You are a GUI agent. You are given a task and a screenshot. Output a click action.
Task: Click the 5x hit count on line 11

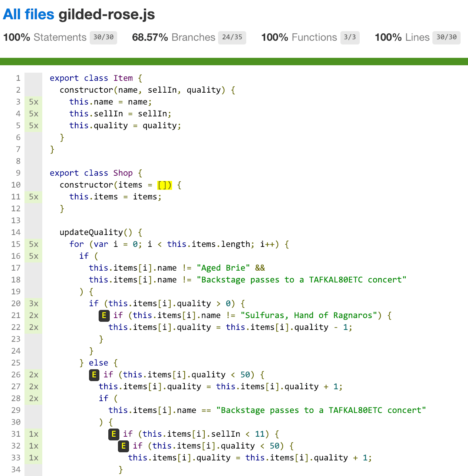(x=33, y=197)
